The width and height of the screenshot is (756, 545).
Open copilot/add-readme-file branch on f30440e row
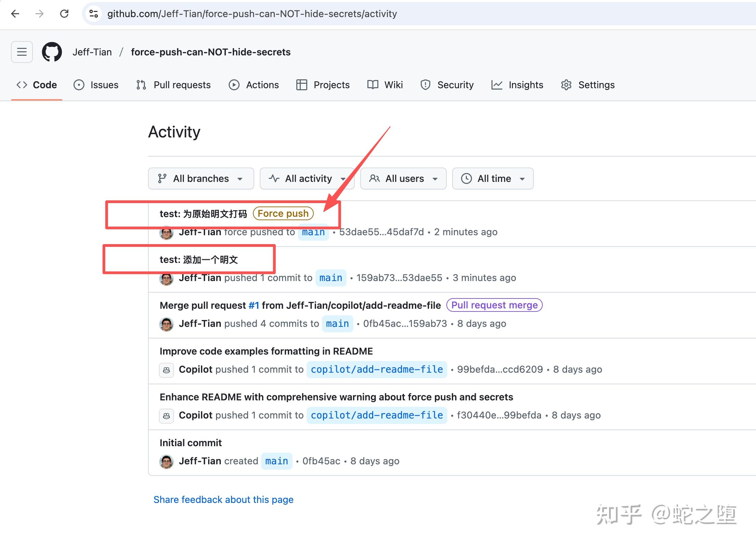377,415
